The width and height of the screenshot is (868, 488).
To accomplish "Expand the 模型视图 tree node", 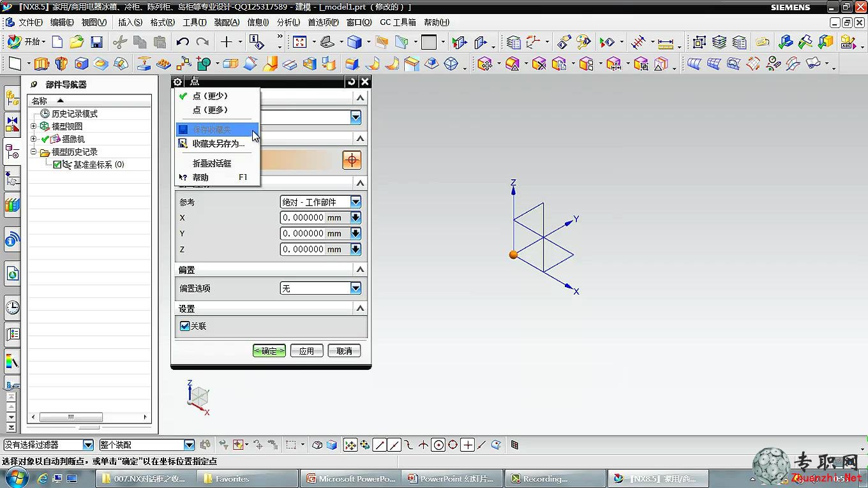I will pos(34,126).
